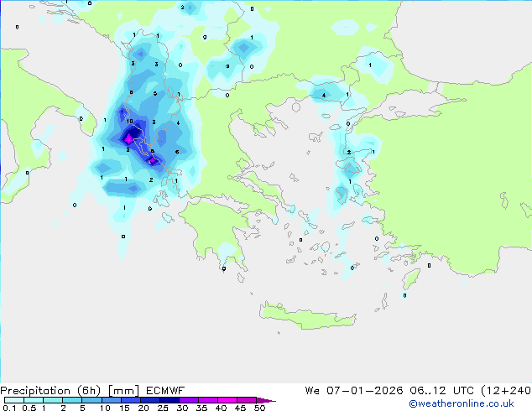Click the 1–2 mm legend swatch
532x411 pixels.
(53, 400)
